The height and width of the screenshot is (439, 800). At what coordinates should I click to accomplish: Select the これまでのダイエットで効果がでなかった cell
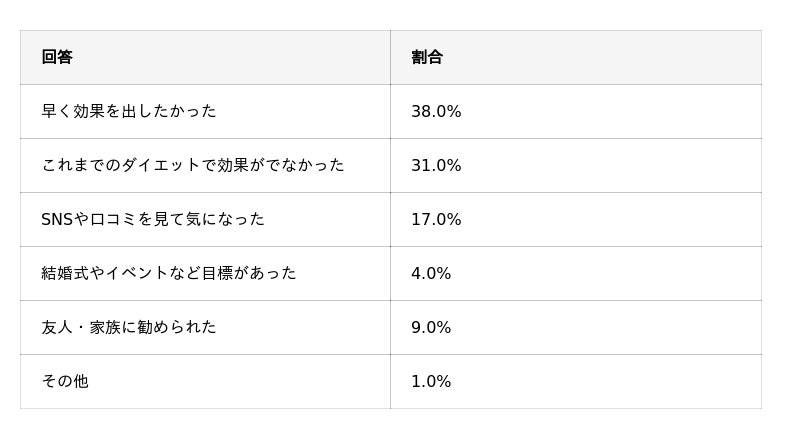[x=193, y=165]
